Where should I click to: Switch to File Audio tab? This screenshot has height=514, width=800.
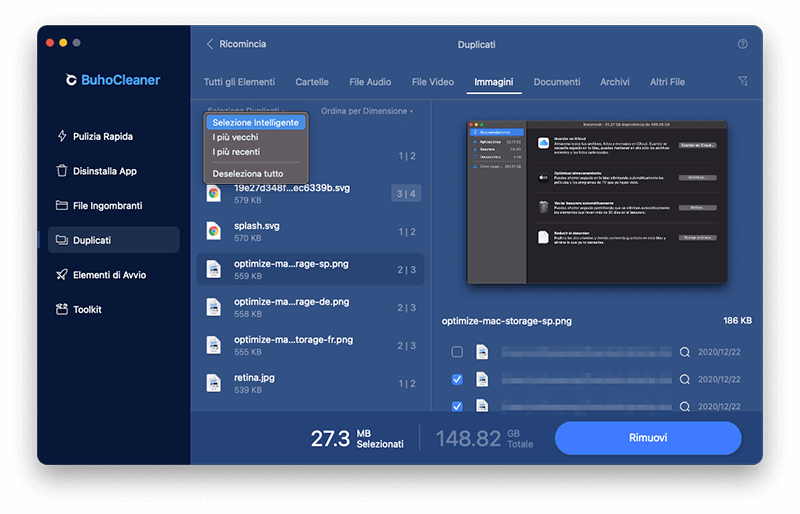[370, 82]
